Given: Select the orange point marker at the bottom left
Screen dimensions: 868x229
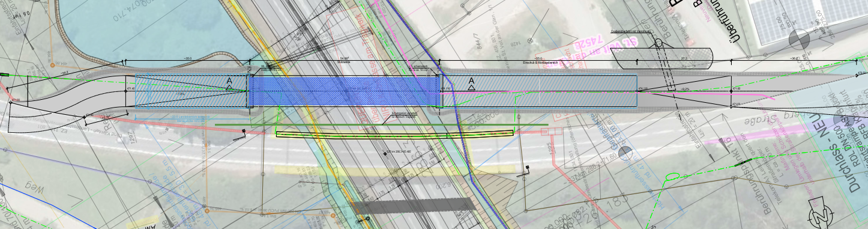Looking at the screenshot, I should point(206,211).
